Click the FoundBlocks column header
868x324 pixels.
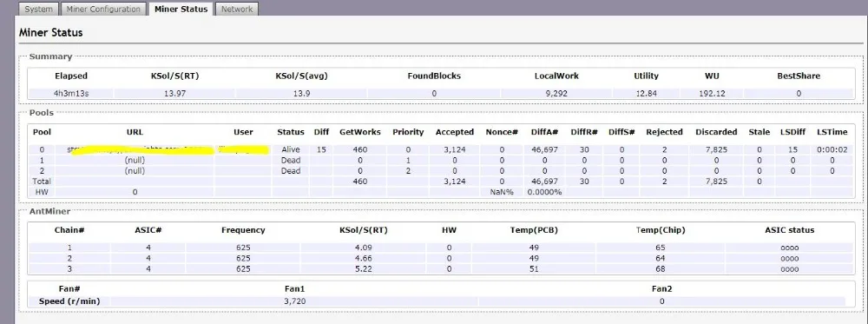coord(434,76)
